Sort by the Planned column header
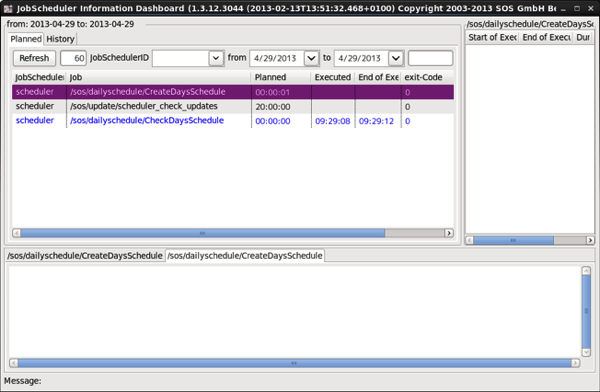Image resolution: width=600 pixels, height=392 pixels. (281, 77)
